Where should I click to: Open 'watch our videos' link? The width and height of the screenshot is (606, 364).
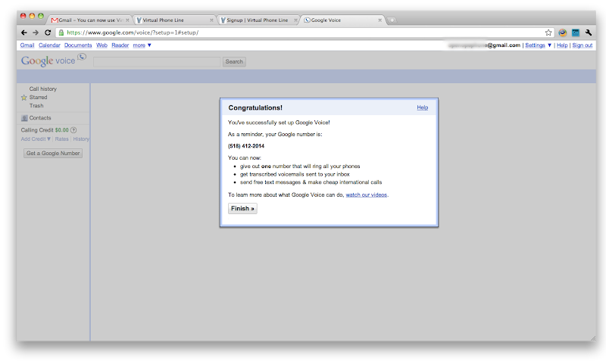coord(367,195)
